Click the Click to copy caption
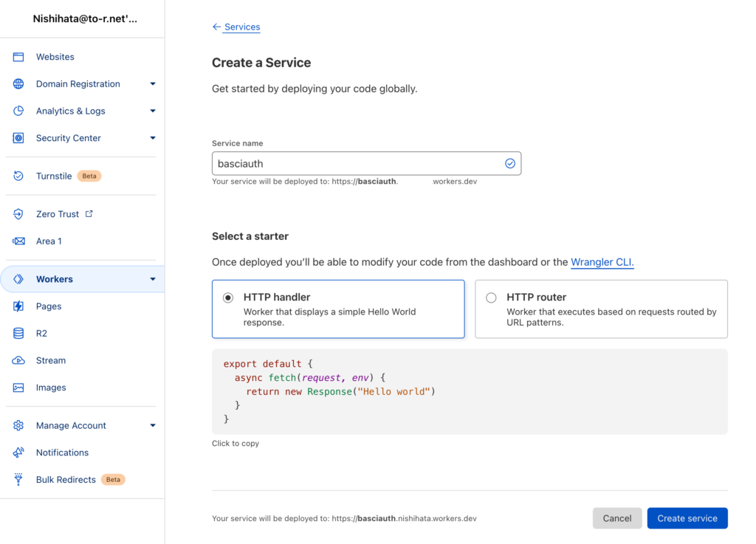 236,444
